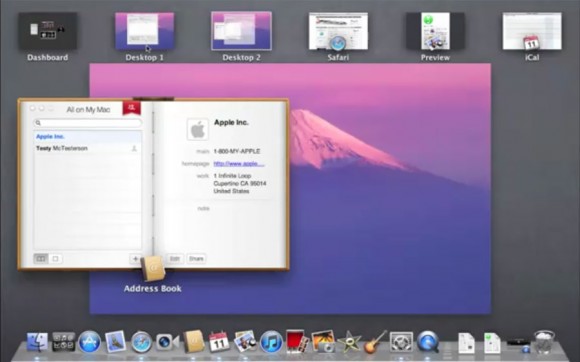580x362 pixels.
Task: Open Preview from the Dock
Action: [245, 341]
